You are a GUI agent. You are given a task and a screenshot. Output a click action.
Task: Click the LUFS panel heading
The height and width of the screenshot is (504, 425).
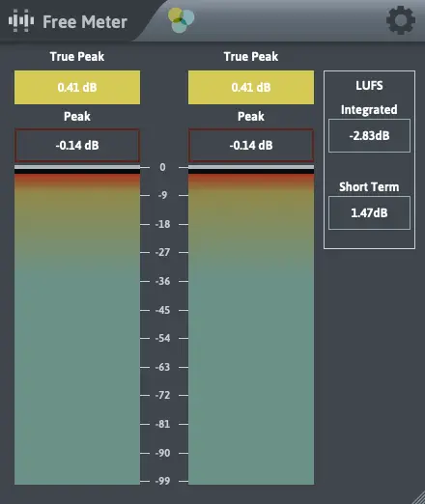pyautogui.click(x=369, y=86)
